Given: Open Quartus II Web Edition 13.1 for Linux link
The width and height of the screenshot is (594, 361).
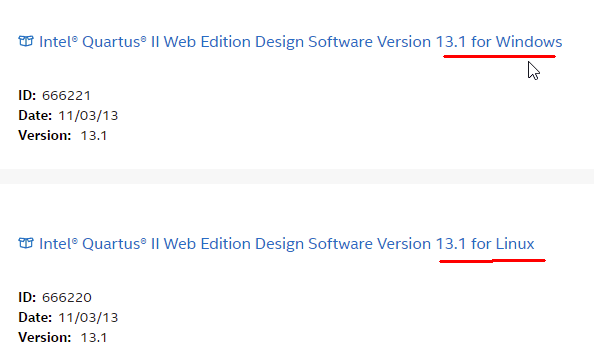Looking at the screenshot, I should pos(286,244).
